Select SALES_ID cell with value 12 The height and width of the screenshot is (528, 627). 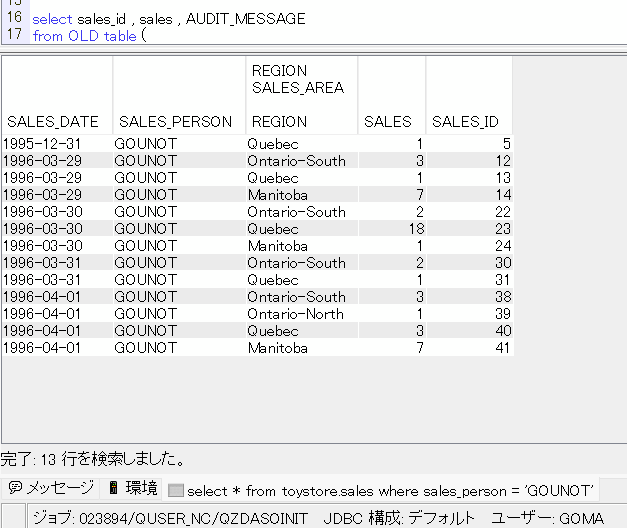[469, 160]
